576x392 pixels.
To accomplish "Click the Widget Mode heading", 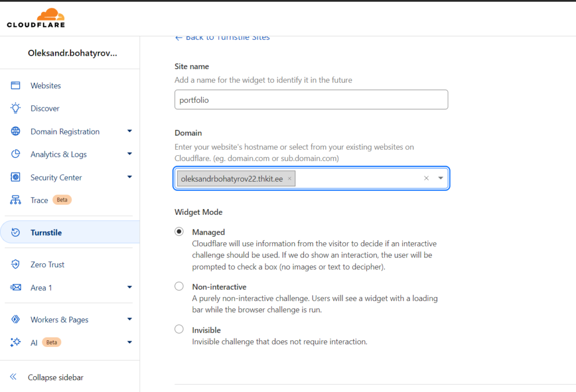I will coord(199,212).
